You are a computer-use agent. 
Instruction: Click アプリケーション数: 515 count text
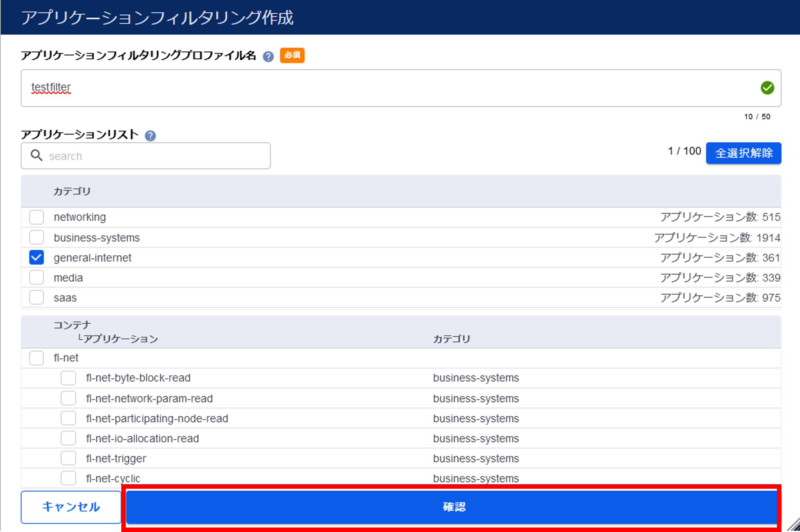tap(720, 217)
